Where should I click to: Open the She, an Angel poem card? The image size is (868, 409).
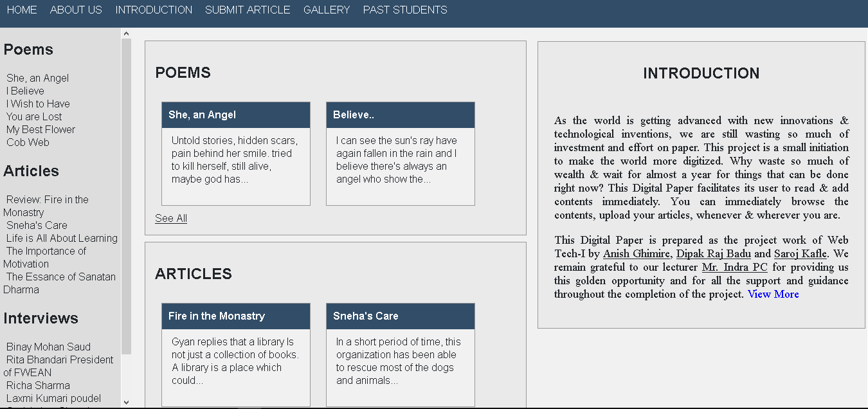236,154
